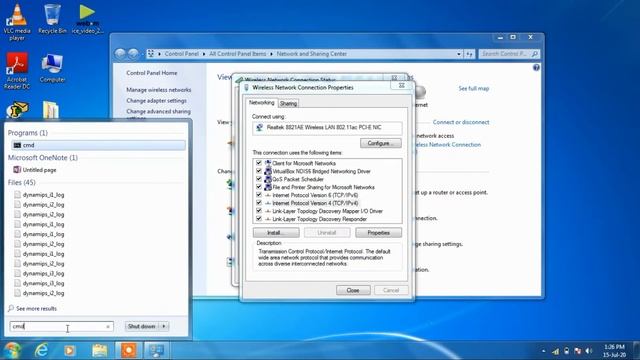Toggle Link-Layer Topology Discovery Mapper checkbox
This screenshot has width=640, height=360.
[x=259, y=211]
